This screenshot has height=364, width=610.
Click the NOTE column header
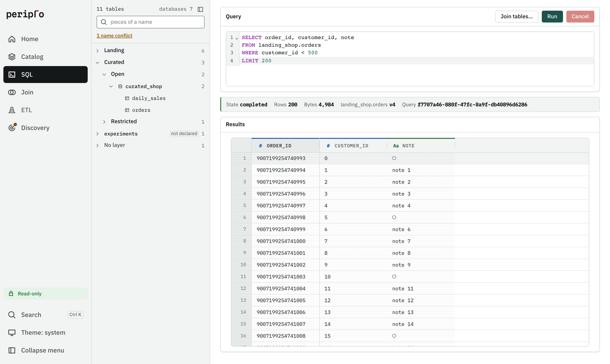421,146
